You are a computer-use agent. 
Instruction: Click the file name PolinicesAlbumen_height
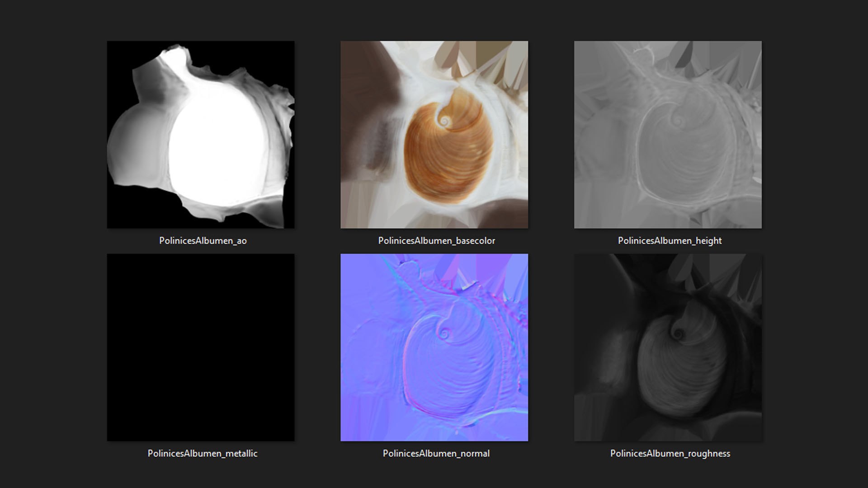pos(670,241)
